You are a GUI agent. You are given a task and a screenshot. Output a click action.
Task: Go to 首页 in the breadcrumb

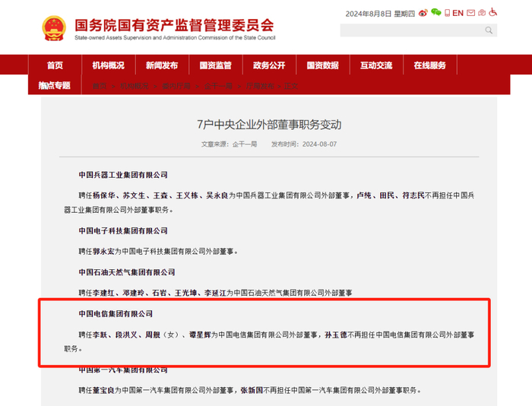pyautogui.click(x=100, y=86)
